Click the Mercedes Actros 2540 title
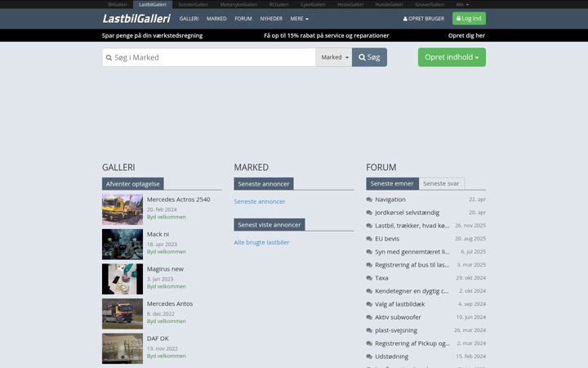Screen dimensions: 588x368 click(x=179, y=200)
